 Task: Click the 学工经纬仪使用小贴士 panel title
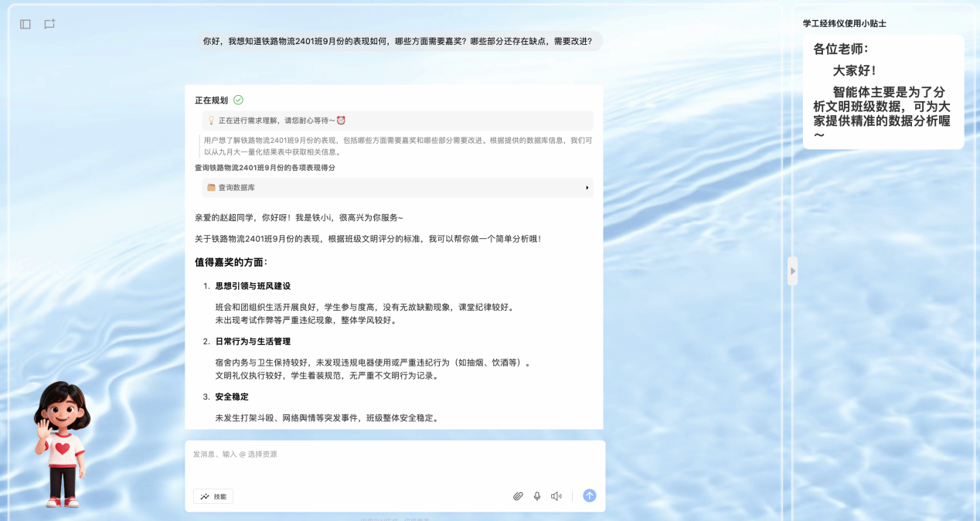(x=844, y=23)
